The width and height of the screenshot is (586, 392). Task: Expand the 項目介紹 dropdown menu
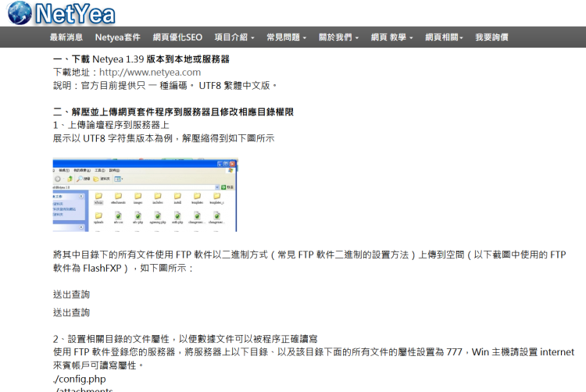pos(234,37)
